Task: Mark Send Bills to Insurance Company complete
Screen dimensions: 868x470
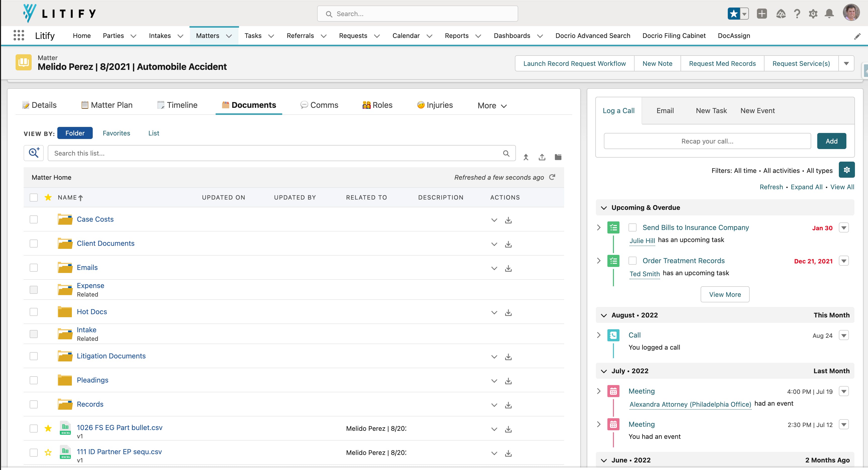Action: 633,228
